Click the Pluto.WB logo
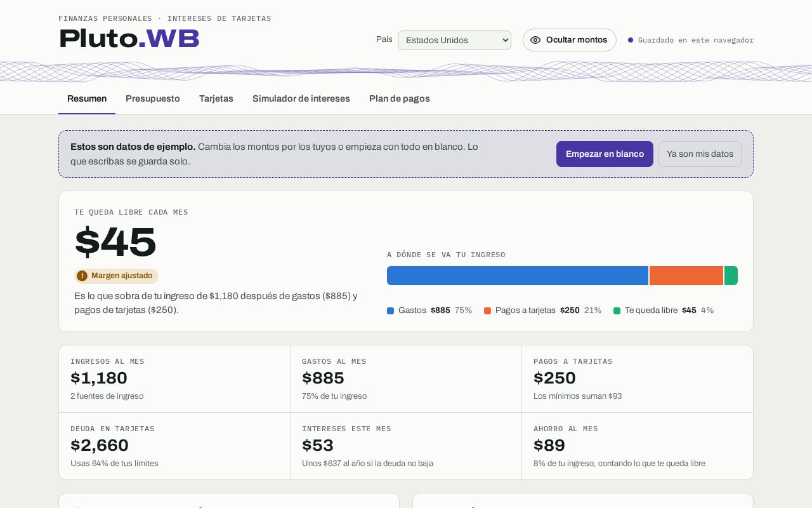The image size is (812, 508). (129, 39)
